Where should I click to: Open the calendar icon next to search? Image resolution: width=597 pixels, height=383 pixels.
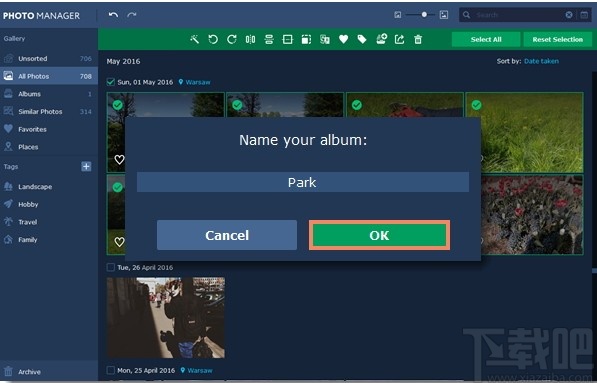pos(584,15)
